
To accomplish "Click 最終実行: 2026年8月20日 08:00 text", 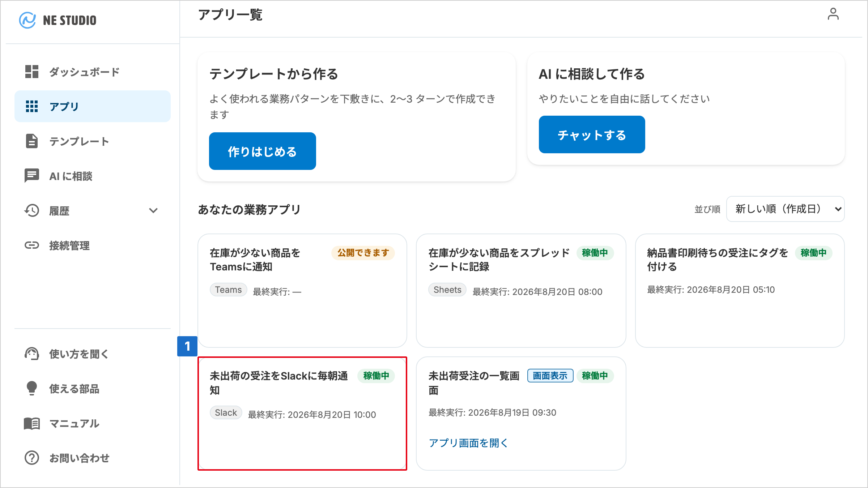I will click(537, 292).
